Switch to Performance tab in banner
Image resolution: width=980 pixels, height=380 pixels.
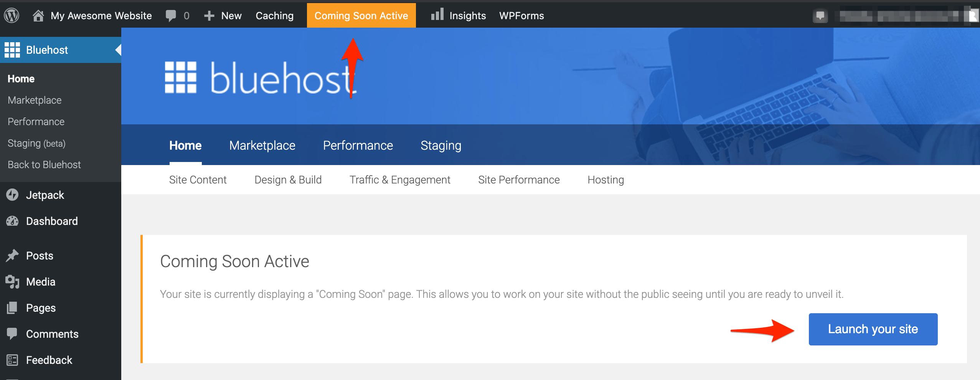coord(358,145)
